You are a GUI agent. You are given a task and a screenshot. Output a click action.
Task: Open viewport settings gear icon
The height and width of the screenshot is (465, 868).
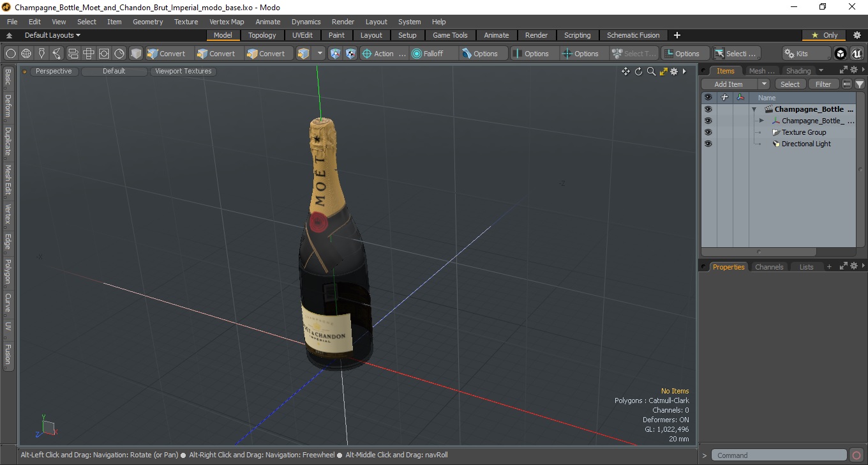(x=674, y=72)
